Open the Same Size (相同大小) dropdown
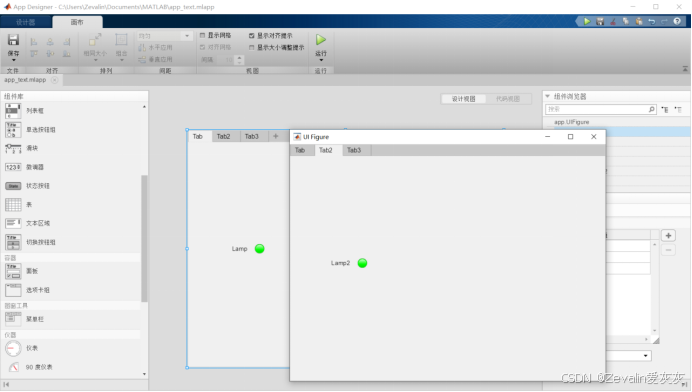 click(95, 60)
